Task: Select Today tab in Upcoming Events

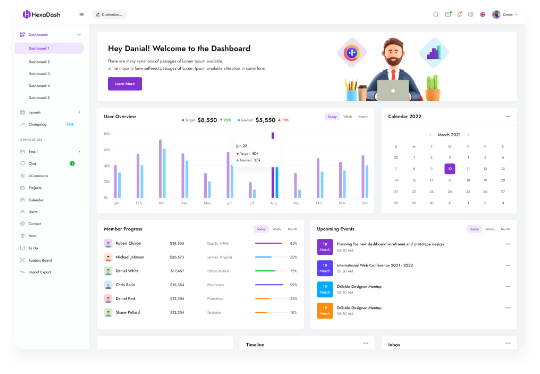Action: coord(474,229)
